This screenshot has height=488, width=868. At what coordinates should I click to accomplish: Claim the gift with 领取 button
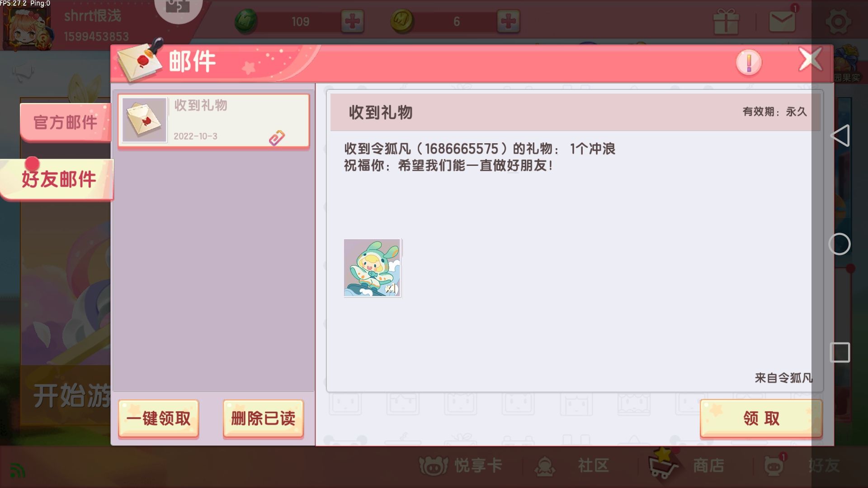pyautogui.click(x=761, y=418)
